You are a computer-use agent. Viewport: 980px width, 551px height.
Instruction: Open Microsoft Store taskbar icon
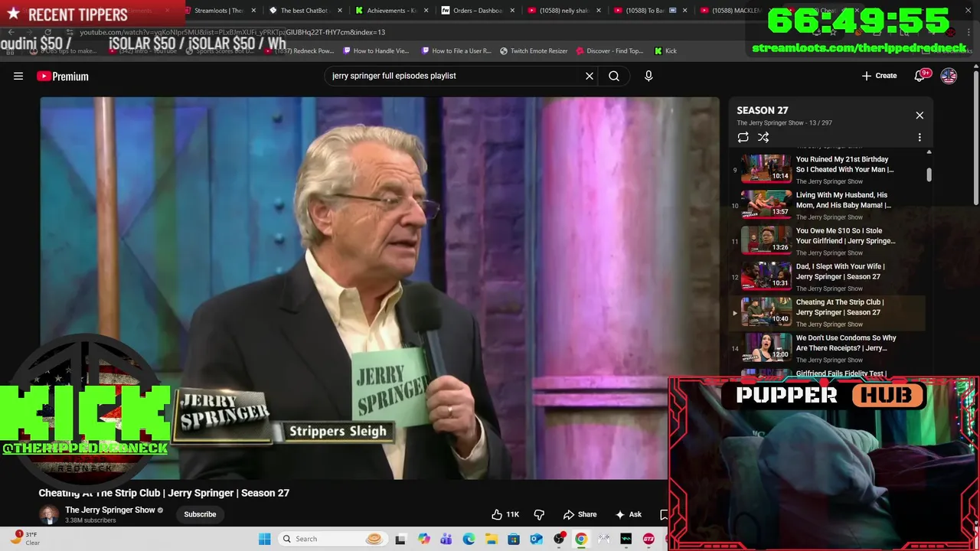point(514,539)
